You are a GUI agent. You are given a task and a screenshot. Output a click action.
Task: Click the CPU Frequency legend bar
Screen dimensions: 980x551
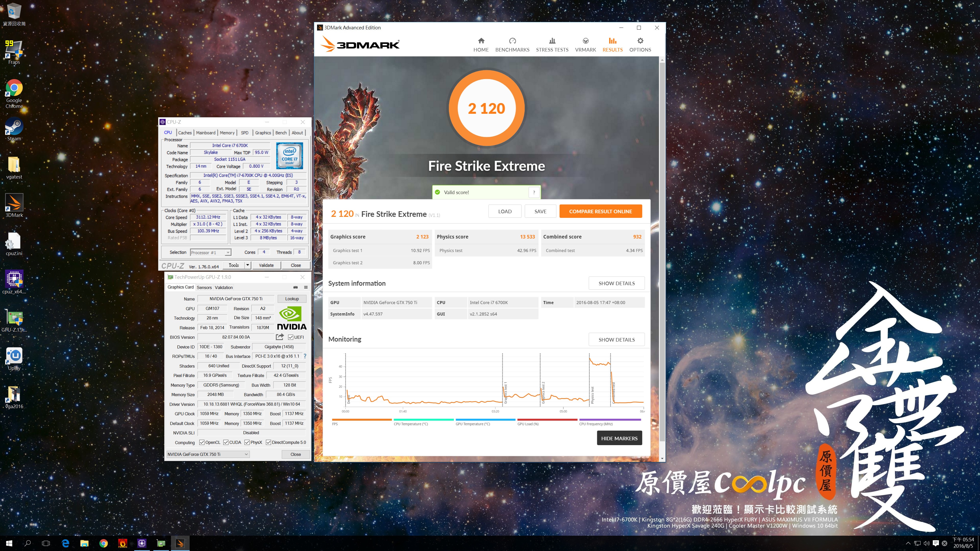tap(610, 420)
